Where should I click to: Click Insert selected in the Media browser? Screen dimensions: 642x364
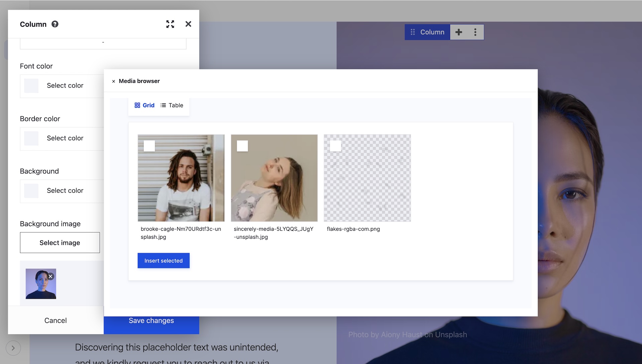click(164, 260)
